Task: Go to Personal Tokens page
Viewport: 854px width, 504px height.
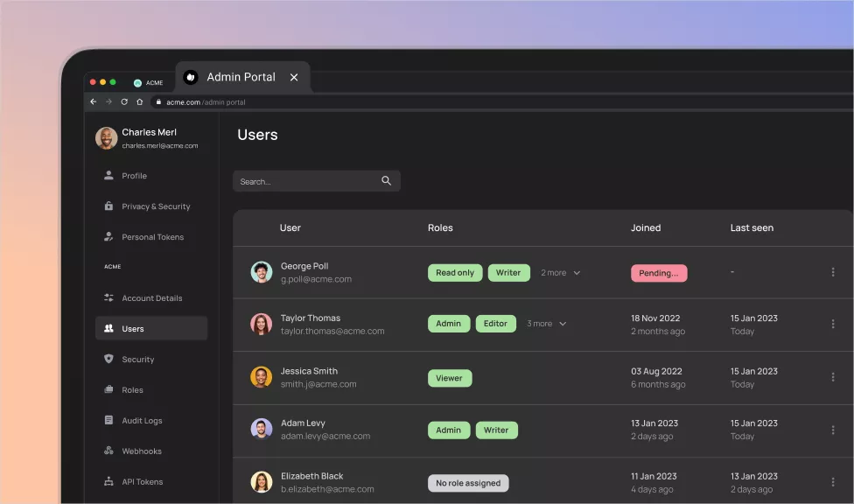Action: (151, 236)
